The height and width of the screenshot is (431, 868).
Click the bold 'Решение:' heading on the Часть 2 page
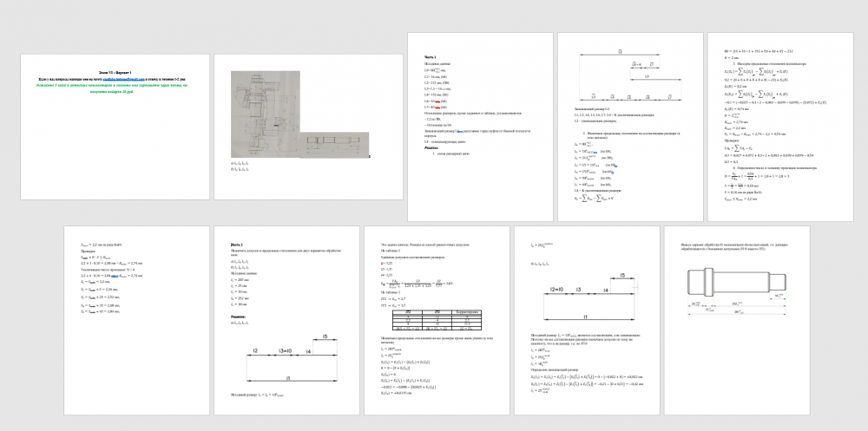coord(238,317)
